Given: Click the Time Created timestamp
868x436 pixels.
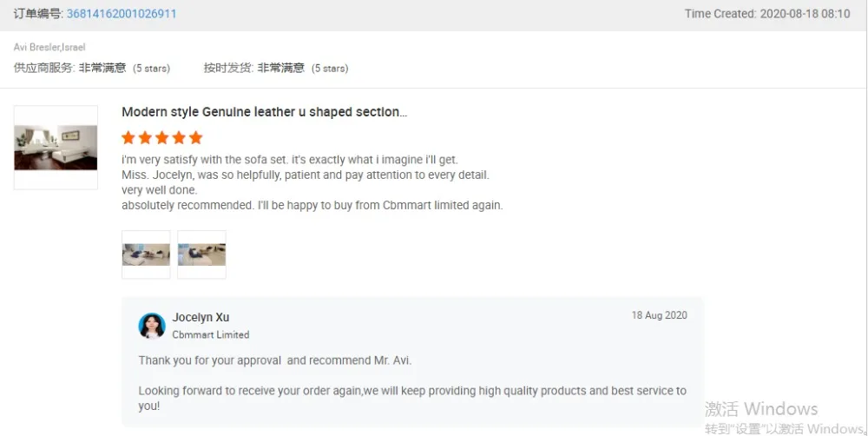Looking at the screenshot, I should pyautogui.click(x=766, y=14).
